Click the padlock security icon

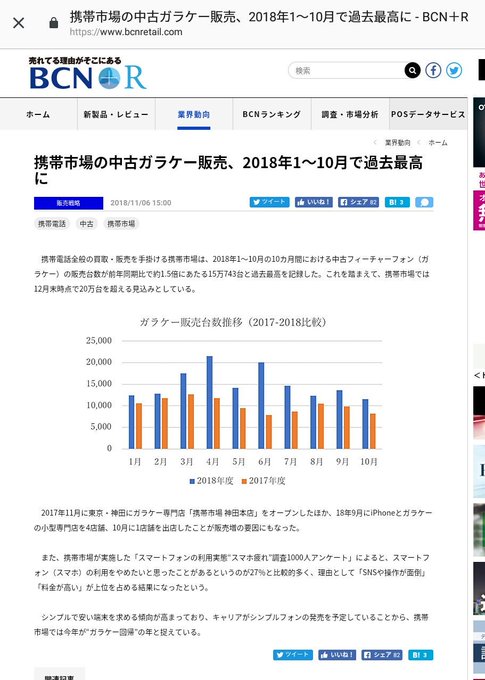(54, 23)
